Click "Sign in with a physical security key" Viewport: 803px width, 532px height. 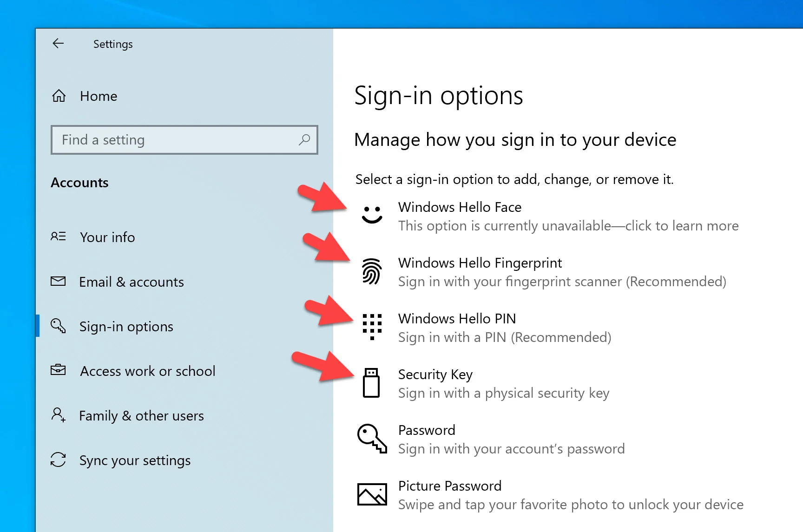[504, 393]
